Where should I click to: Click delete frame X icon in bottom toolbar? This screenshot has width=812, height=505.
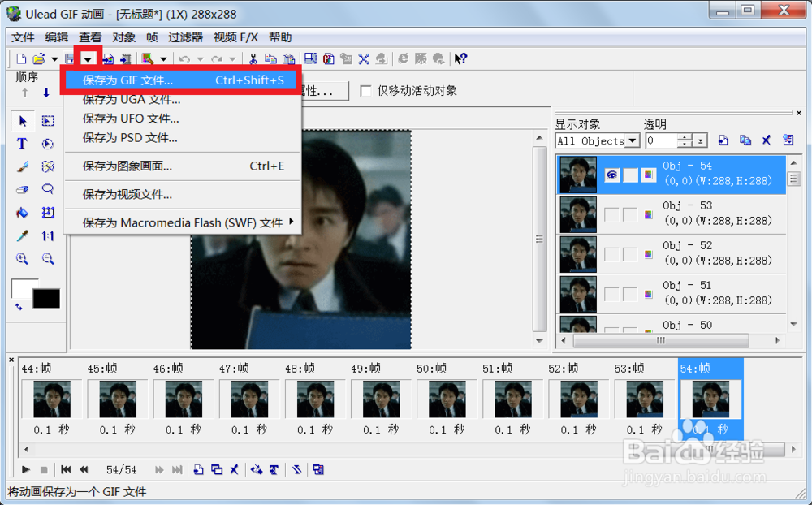click(x=234, y=470)
